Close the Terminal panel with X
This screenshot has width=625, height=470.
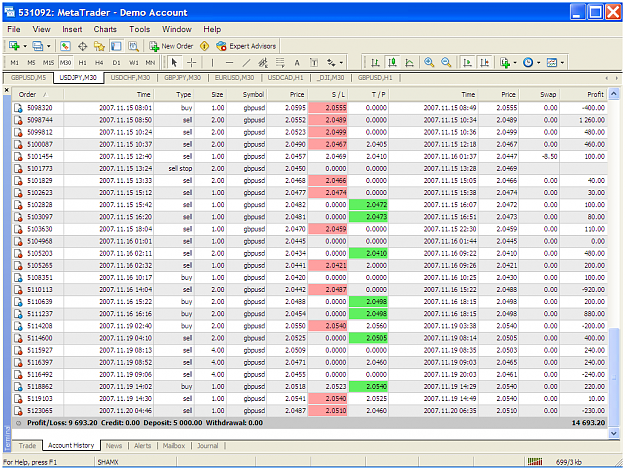click(7, 90)
